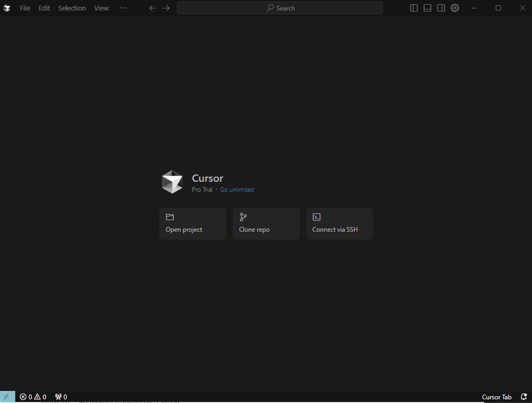This screenshot has width=532, height=403.
Task: Open notifications bell in status bar
Action: click(524, 397)
